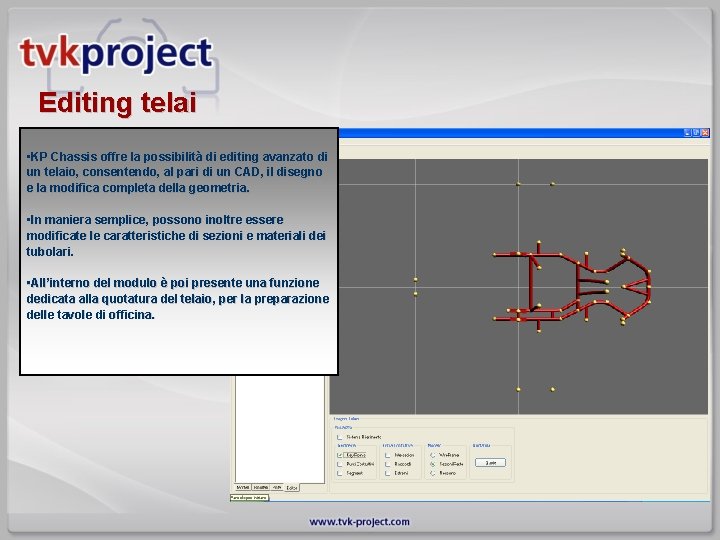Click the button in the quotatura group
The height and width of the screenshot is (540, 720).
(x=490, y=462)
